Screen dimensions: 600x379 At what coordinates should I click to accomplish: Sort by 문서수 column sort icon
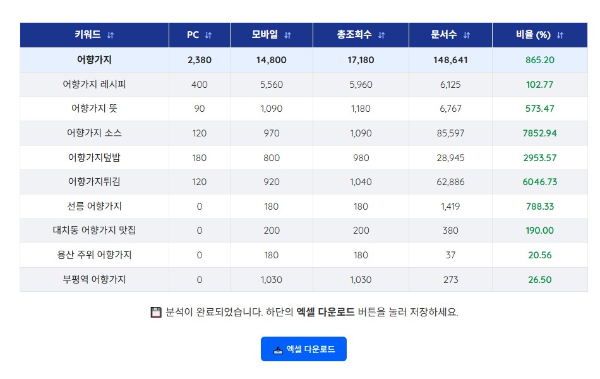(466, 35)
